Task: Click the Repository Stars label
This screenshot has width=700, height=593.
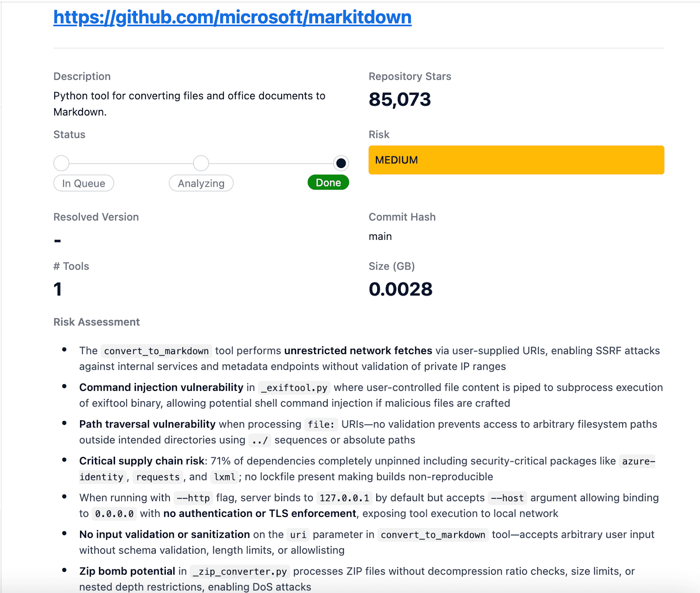Action: pos(410,76)
